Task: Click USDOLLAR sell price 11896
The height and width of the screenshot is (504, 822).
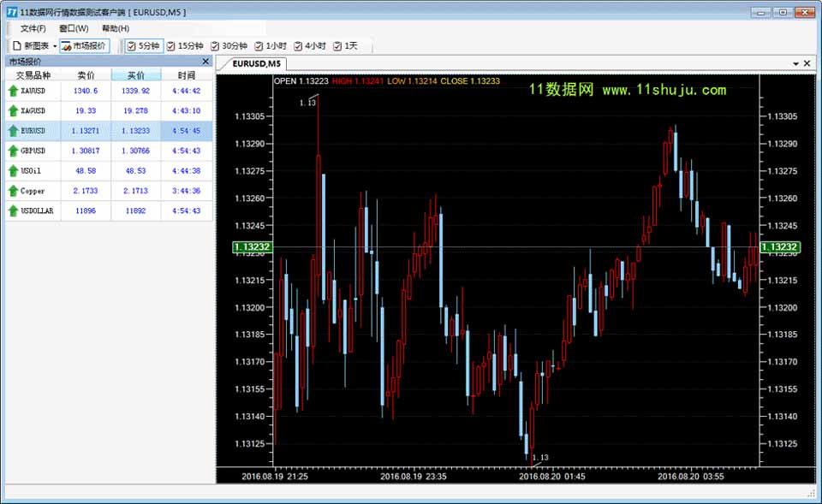Action: tap(86, 210)
